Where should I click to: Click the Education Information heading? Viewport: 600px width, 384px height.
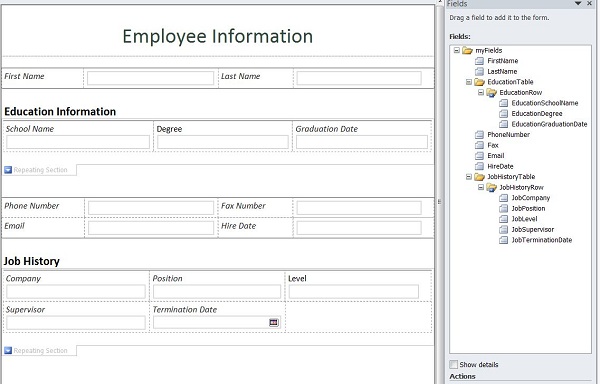(x=60, y=111)
